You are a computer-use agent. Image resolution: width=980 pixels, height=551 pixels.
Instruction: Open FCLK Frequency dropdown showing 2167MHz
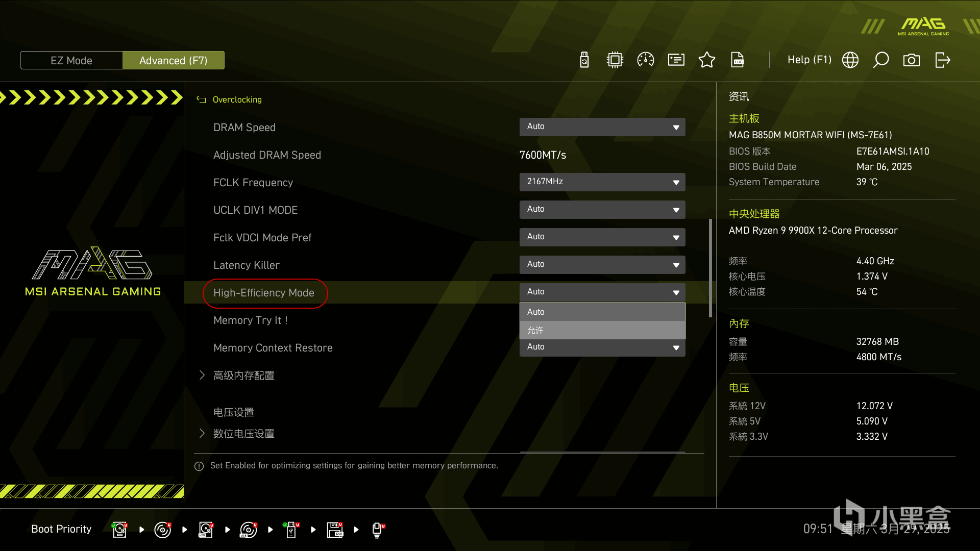point(602,182)
